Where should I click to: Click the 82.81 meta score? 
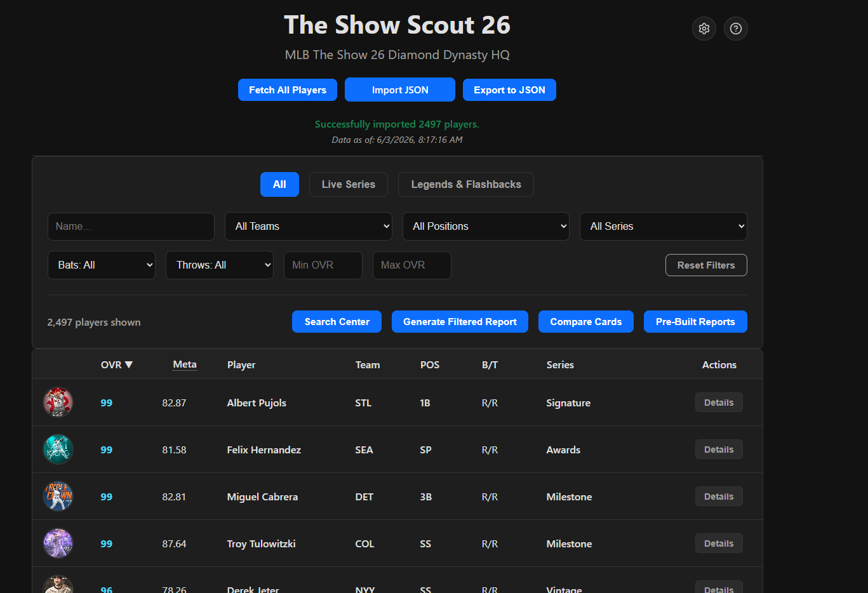point(174,496)
